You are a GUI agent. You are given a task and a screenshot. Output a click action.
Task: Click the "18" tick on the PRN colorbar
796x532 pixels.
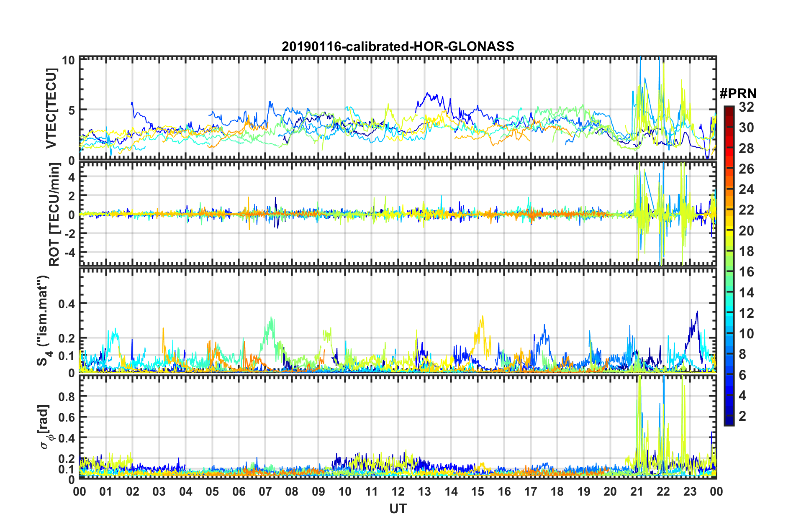click(x=746, y=251)
